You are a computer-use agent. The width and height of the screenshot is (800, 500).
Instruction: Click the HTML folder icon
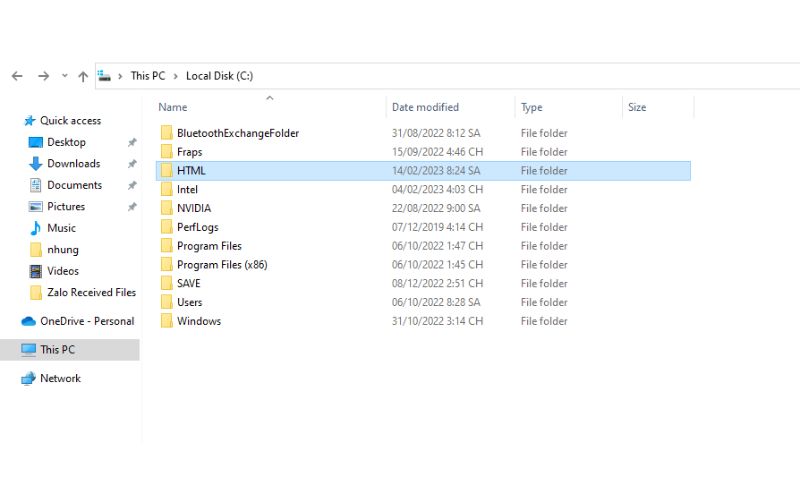(167, 171)
